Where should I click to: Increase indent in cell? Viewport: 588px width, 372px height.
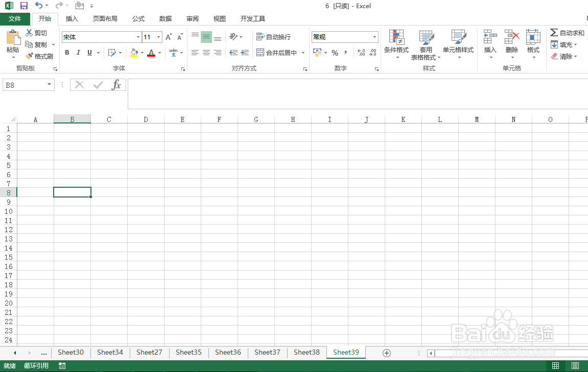245,53
